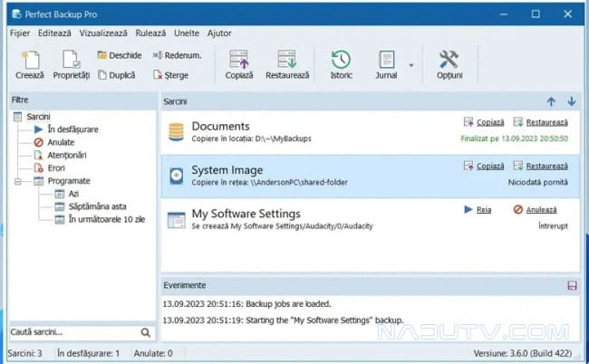Click the Backup jobs are loaded event
The image size is (589, 364).
pyautogui.click(x=246, y=304)
